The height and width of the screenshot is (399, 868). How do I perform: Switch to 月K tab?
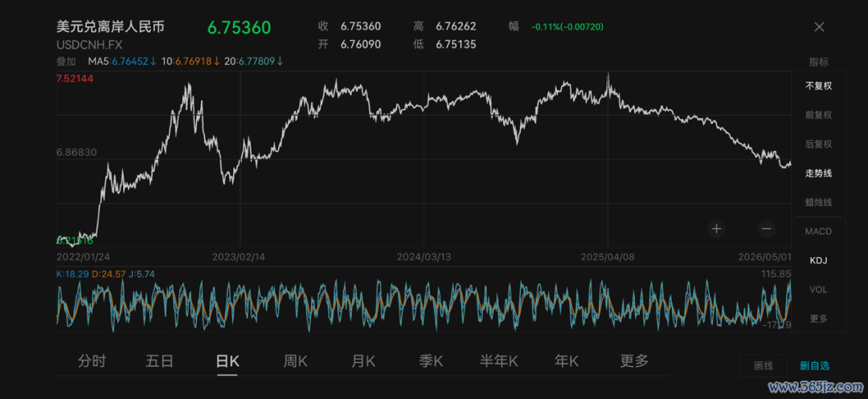click(x=363, y=361)
